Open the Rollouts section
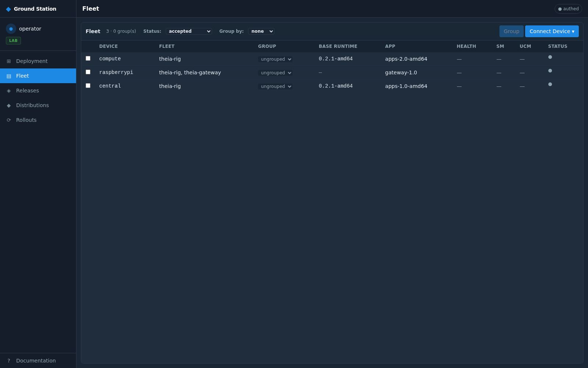 pyautogui.click(x=38, y=120)
